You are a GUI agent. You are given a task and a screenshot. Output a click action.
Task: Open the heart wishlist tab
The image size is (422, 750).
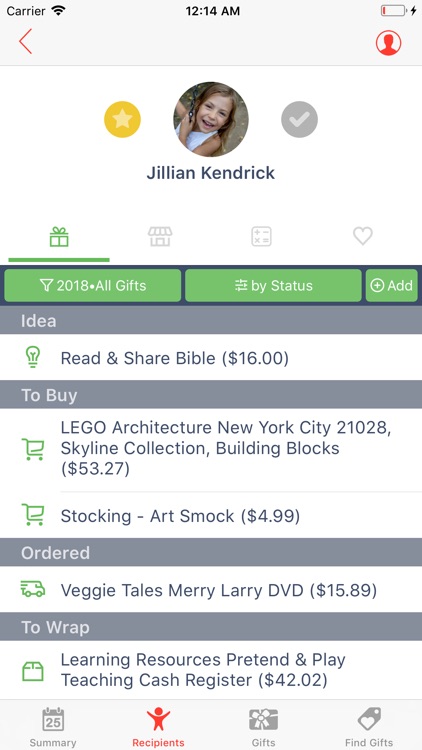point(363,236)
